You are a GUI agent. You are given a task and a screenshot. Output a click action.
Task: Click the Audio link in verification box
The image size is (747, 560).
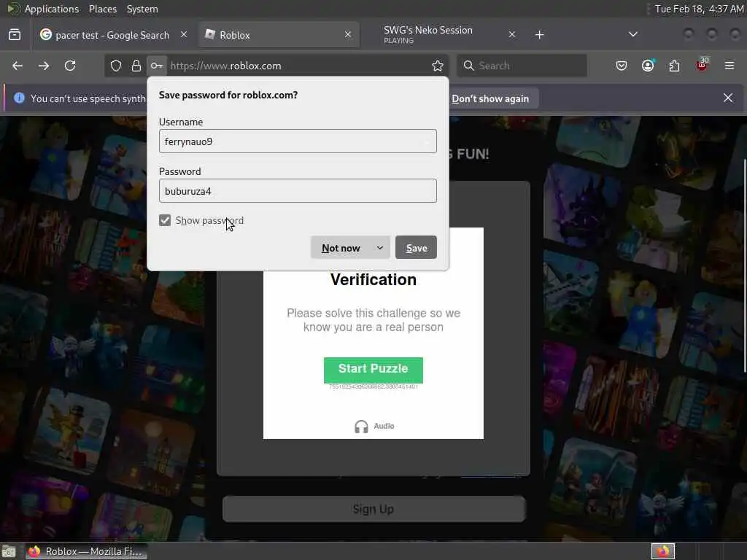(384, 426)
